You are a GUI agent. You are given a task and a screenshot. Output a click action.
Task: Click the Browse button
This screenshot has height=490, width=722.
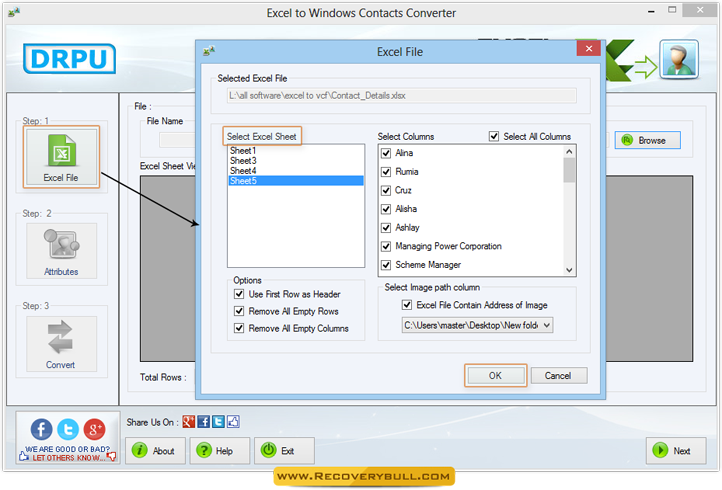647,140
